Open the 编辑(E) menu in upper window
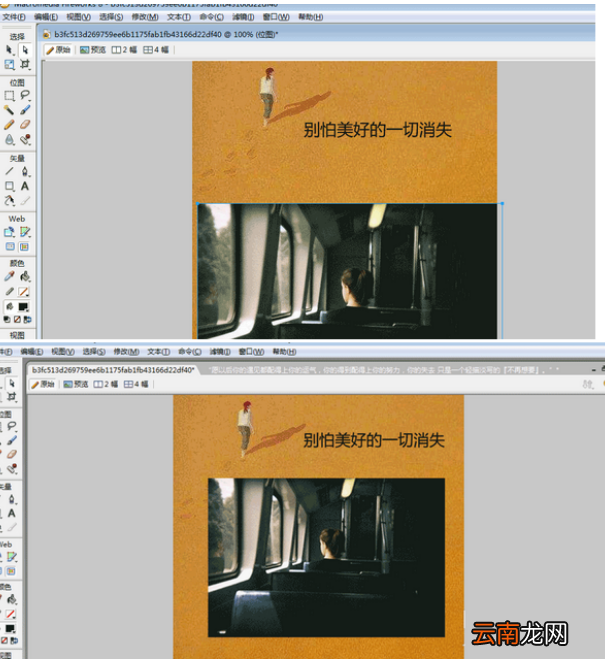605x662 pixels. (x=46, y=17)
